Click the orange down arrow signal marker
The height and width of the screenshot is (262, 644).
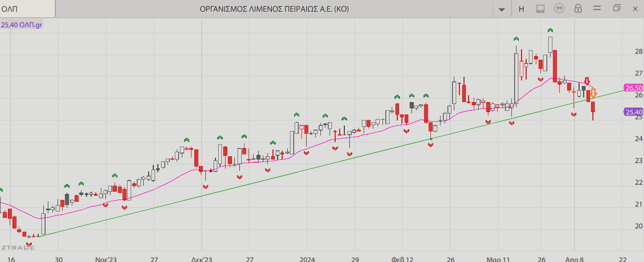(593, 93)
